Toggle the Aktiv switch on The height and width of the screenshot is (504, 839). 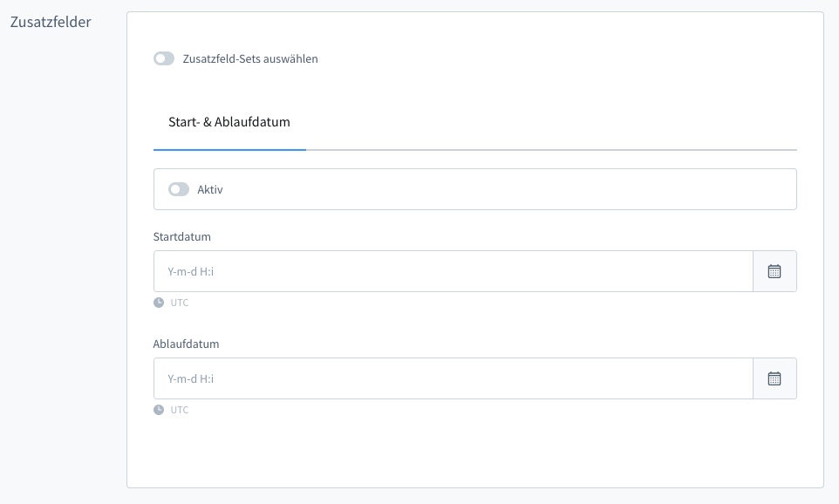click(179, 189)
